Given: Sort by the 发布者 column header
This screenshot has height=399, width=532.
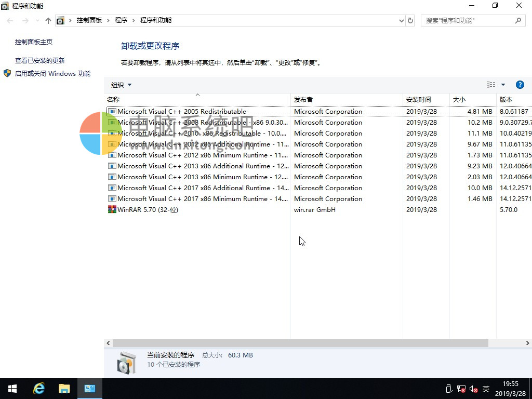Looking at the screenshot, I should (x=347, y=99).
